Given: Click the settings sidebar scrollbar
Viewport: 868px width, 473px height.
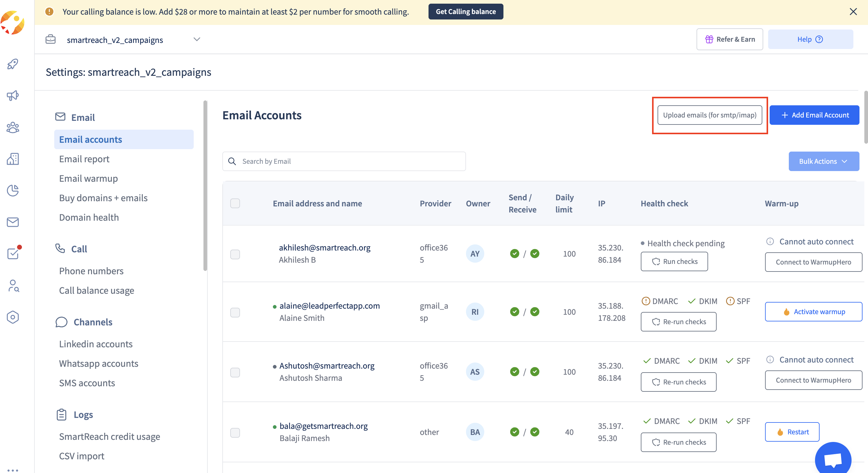Looking at the screenshot, I should tap(205, 185).
